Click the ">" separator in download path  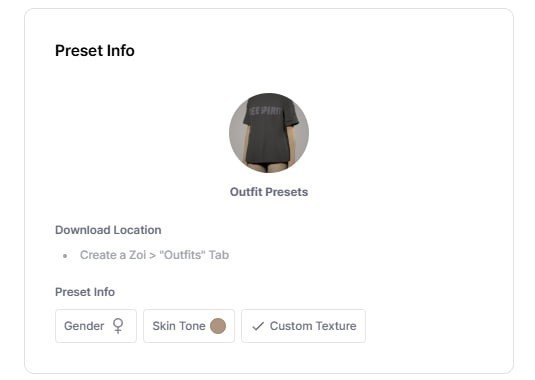[153, 255]
